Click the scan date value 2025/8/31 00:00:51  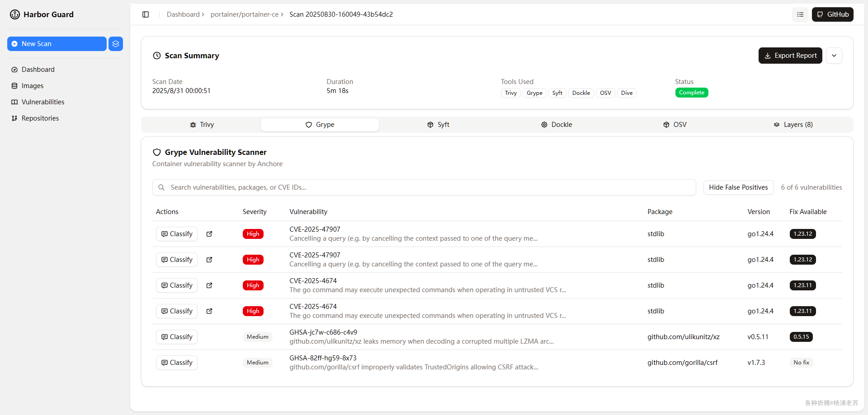tap(181, 91)
